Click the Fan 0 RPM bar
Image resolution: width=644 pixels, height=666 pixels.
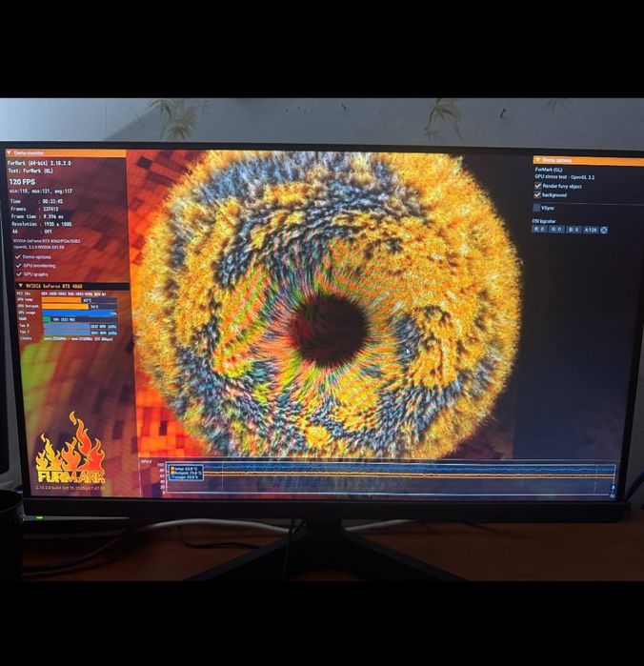[x=79, y=326]
